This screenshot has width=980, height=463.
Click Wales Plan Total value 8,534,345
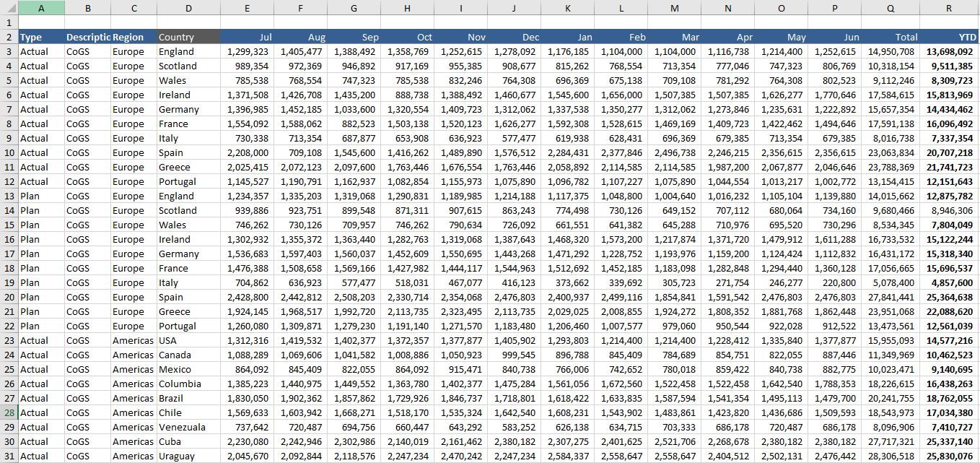891,225
